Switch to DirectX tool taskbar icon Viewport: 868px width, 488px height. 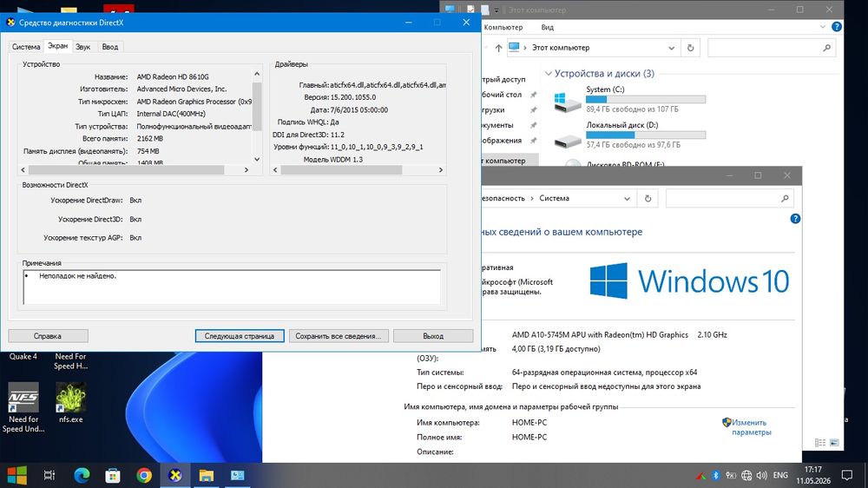pos(175,475)
